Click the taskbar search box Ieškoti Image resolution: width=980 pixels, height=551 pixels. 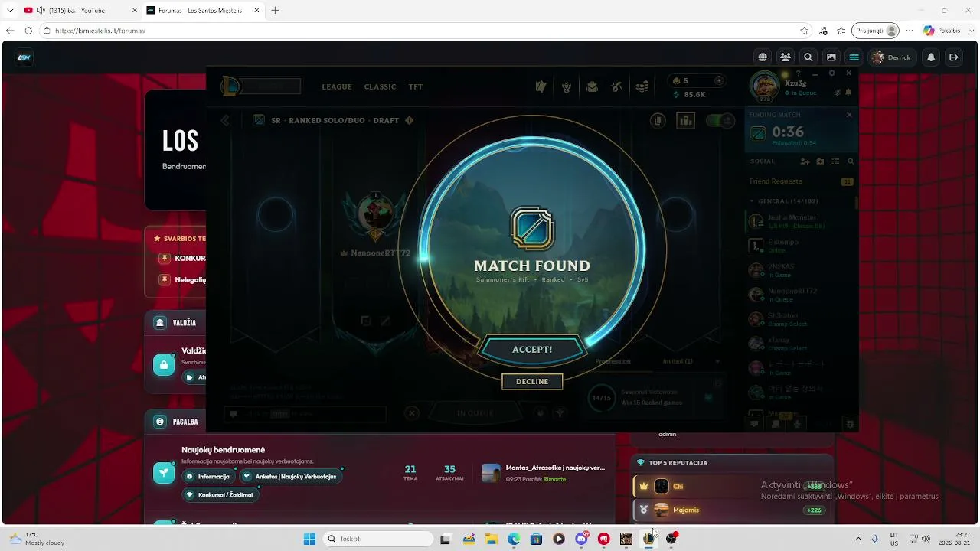coord(379,539)
